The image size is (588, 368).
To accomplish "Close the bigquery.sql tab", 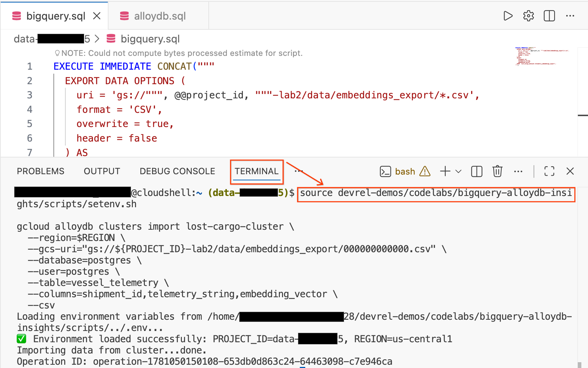I will coord(97,16).
